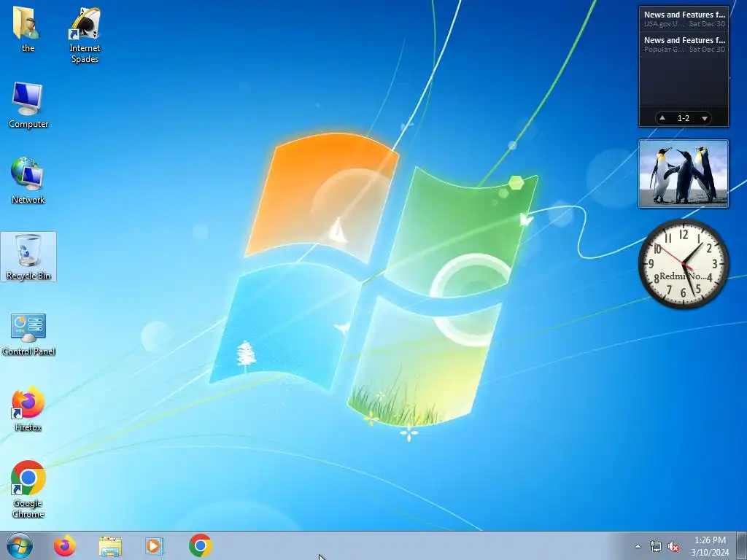Go to previous feed headlines with up arrow
The height and width of the screenshot is (560, 747).
662,117
